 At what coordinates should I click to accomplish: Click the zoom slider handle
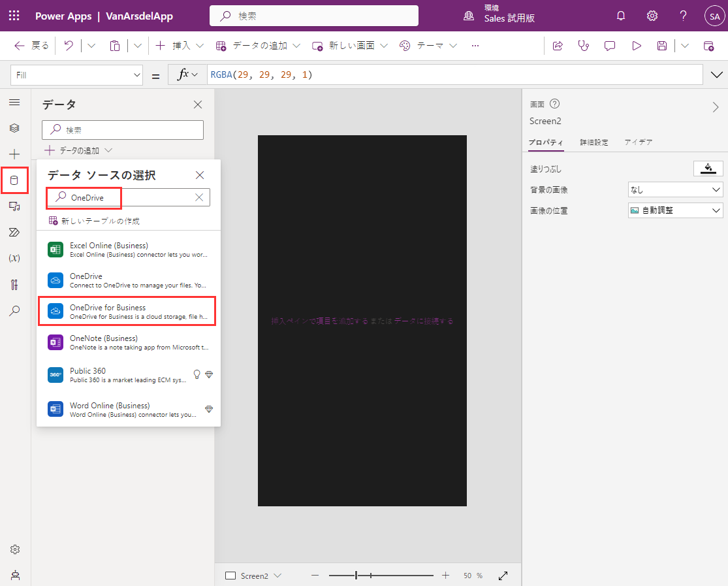(356, 576)
